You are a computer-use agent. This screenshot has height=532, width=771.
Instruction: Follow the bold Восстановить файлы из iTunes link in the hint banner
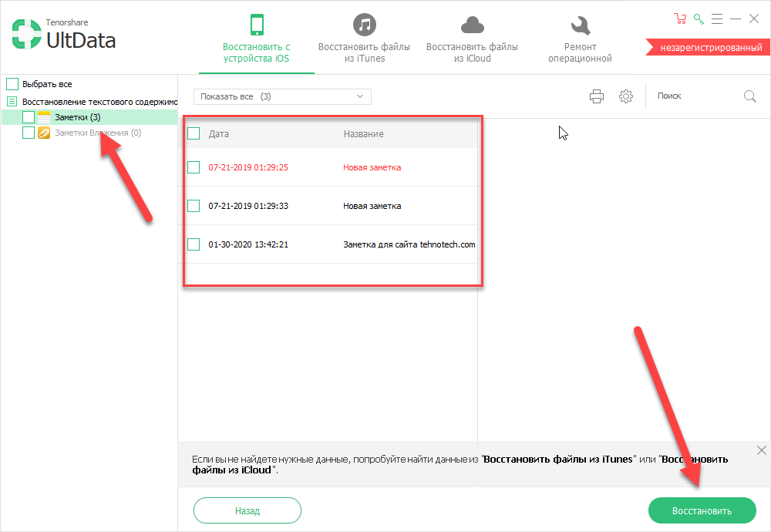tap(557, 460)
